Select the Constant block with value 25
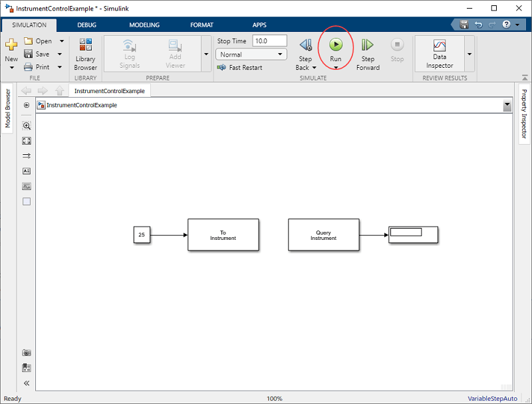The height and width of the screenshot is (404, 532). point(142,235)
